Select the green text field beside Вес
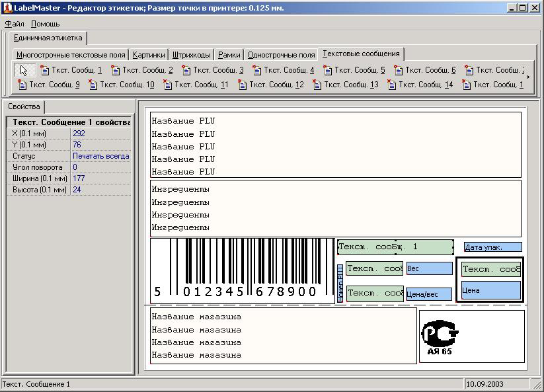 374,268
